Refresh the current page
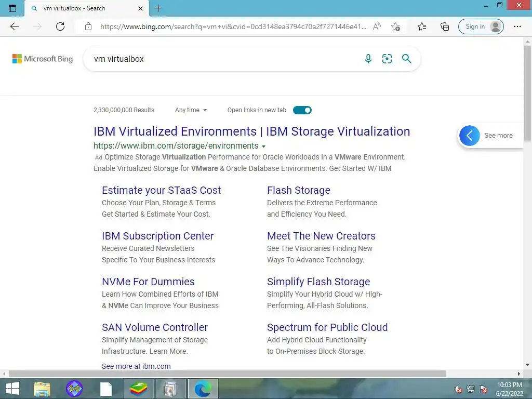 pyautogui.click(x=60, y=26)
